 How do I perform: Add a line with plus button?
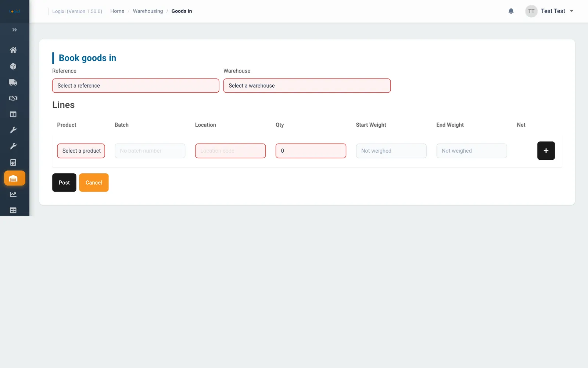tap(546, 151)
